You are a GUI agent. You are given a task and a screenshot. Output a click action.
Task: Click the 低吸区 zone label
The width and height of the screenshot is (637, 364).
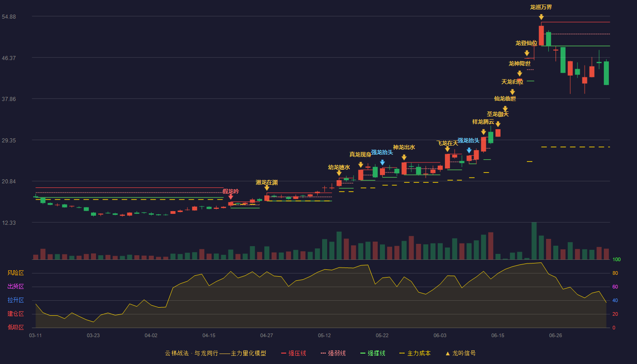(15, 327)
